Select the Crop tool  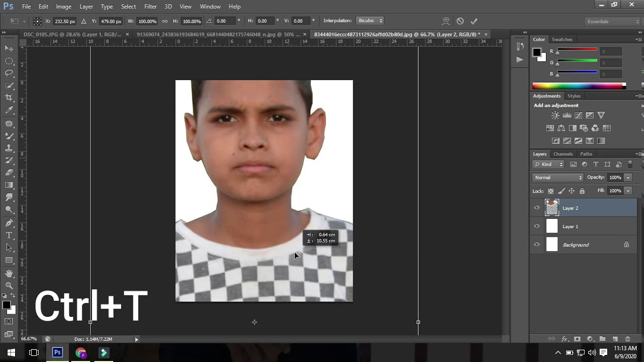(x=9, y=98)
